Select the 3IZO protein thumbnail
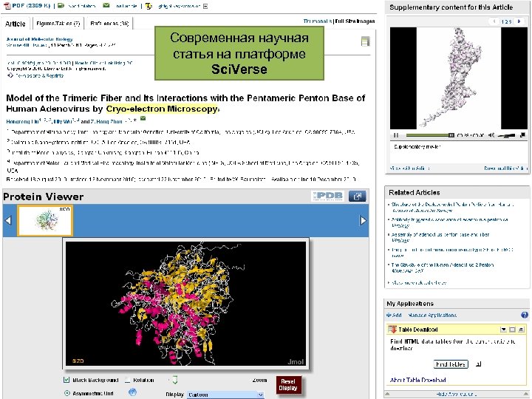 click(45, 220)
